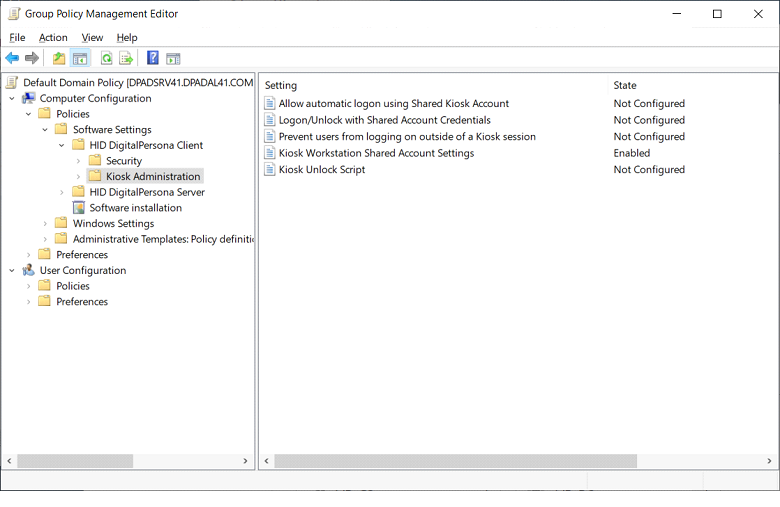Click the Back arrow toolbar icon
The width and height of the screenshot is (780, 507).
click(x=12, y=58)
